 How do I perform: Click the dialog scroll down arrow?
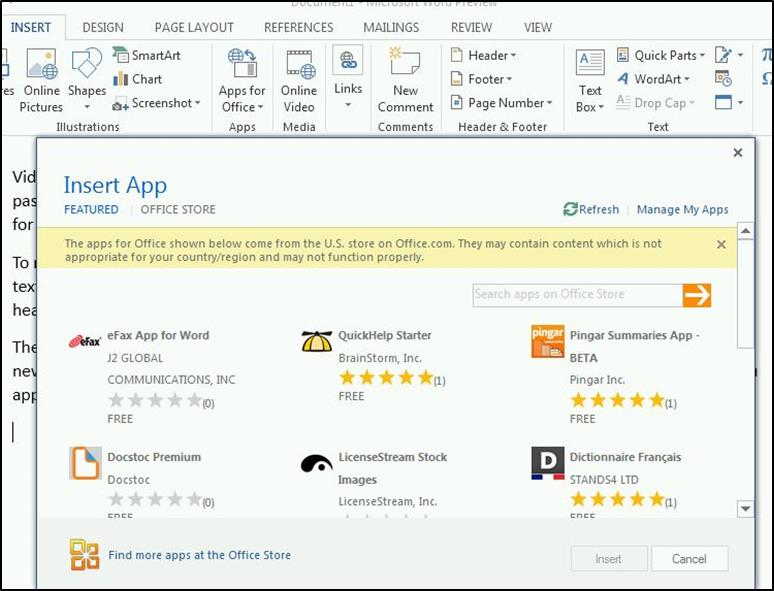(x=745, y=508)
